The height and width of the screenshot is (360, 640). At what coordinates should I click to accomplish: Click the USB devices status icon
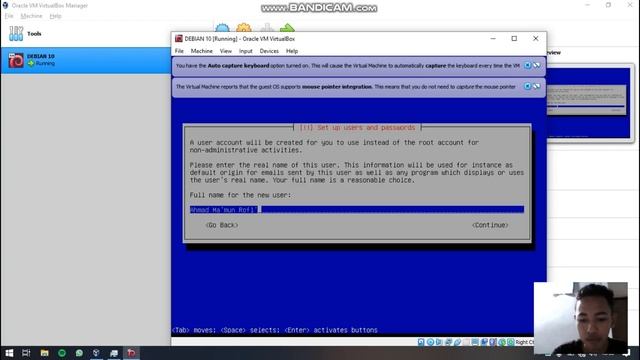tap(458, 342)
